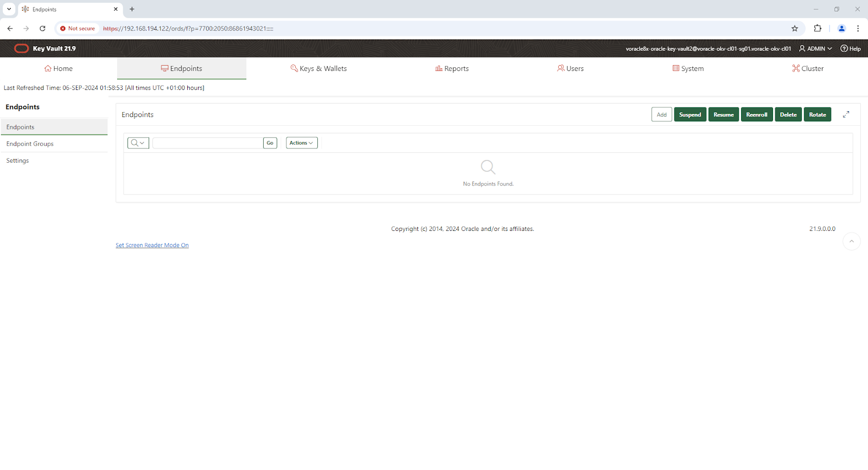
Task: Open Endpoint Groups in the sidebar
Action: coord(54,144)
